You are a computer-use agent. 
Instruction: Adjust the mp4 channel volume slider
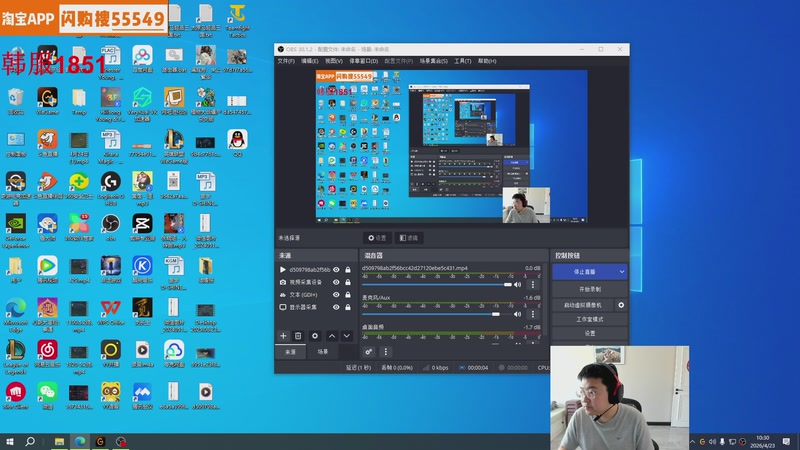[x=437, y=285]
